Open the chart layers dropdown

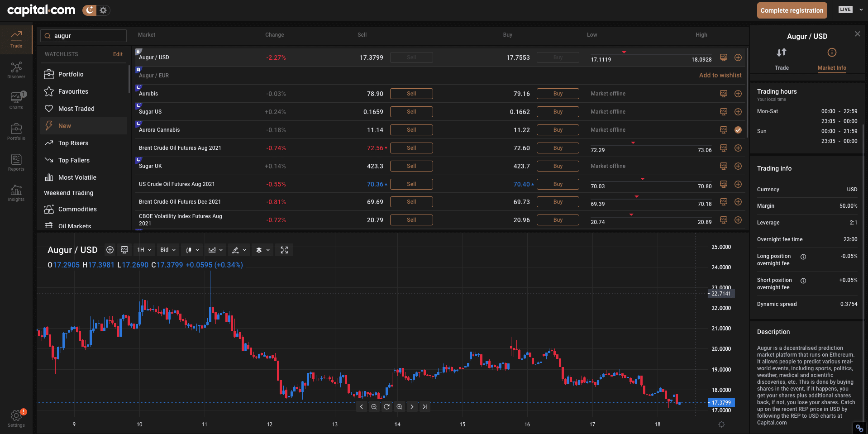263,250
